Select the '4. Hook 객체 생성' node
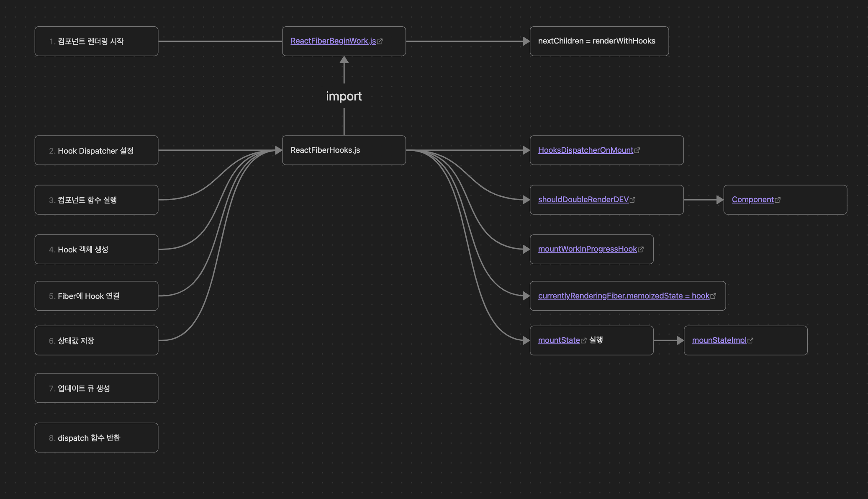This screenshot has height=499, width=868. [96, 249]
